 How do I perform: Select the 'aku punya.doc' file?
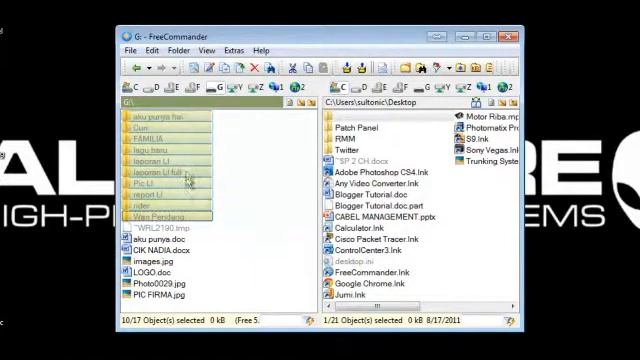tap(154, 239)
